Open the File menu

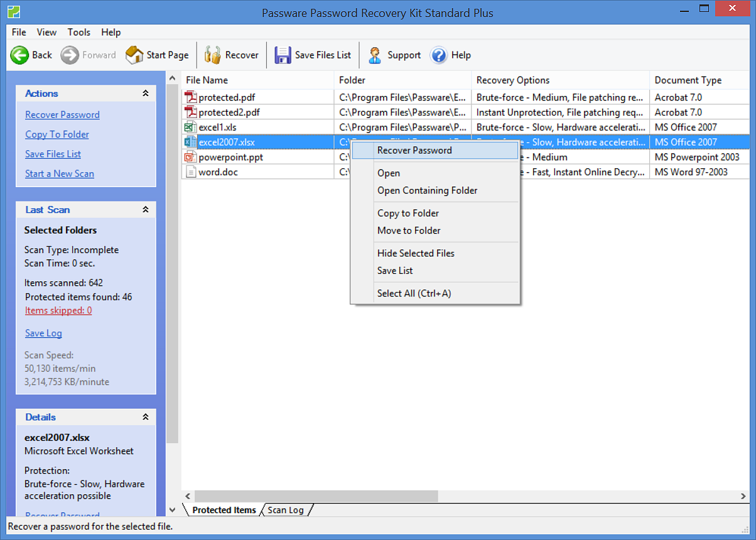[x=19, y=32]
